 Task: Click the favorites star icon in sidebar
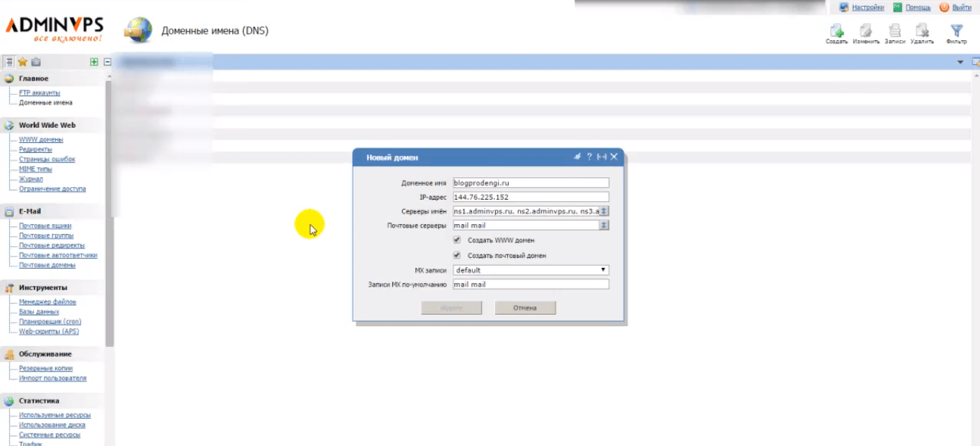coord(22,62)
